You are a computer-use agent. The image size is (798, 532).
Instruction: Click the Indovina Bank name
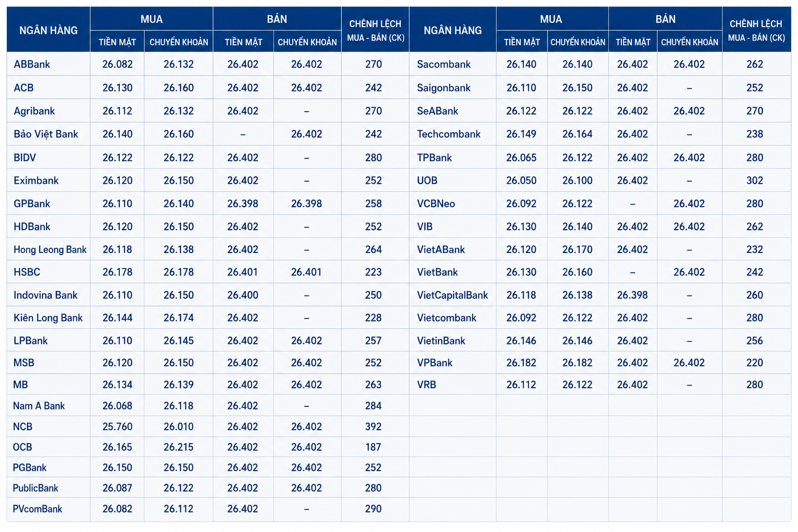point(45,295)
